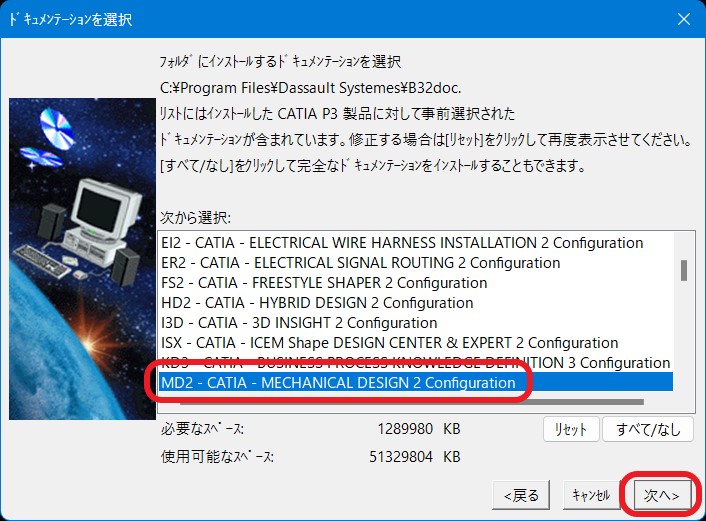Viewport: 706px width, 521px height.
Task: Select ER2 ELECTRICAL SIGNAL ROUTING 2 entry
Action: click(416, 263)
